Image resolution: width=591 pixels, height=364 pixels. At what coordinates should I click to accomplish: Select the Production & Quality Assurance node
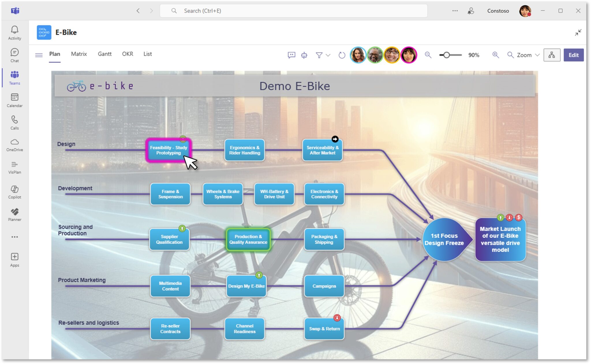coord(248,239)
